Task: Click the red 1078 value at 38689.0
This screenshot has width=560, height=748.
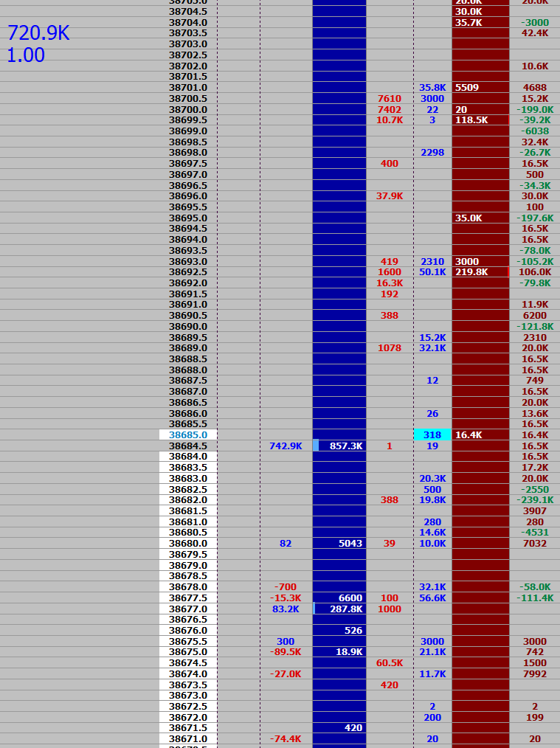Action: 390,347
